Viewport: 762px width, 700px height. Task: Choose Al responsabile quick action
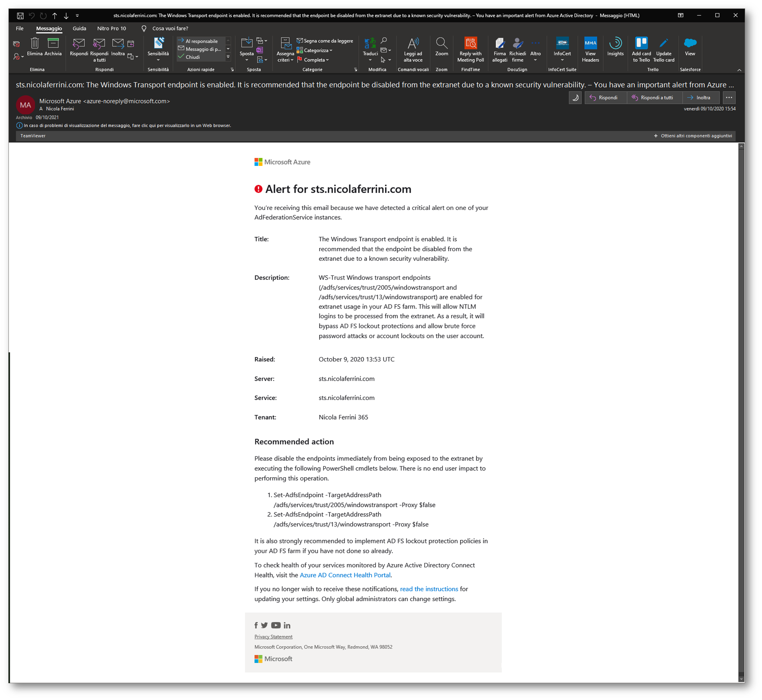(201, 41)
